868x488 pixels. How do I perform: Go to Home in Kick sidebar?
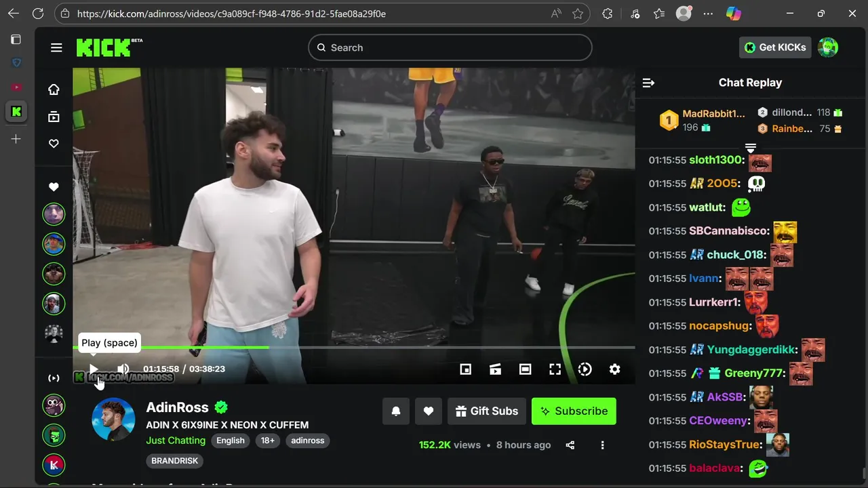pyautogui.click(x=54, y=89)
